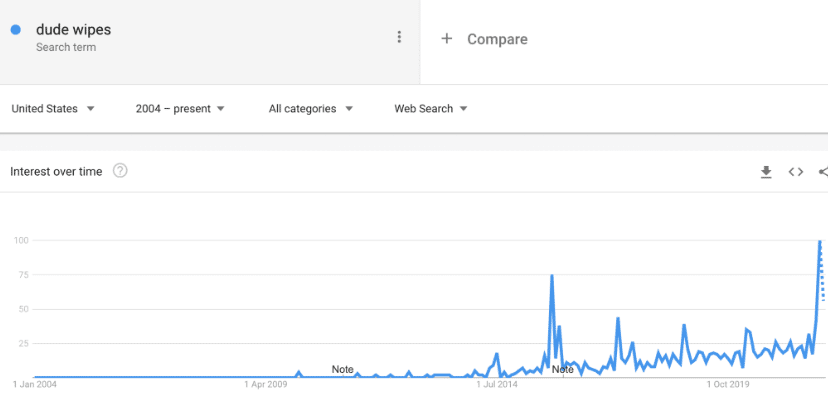This screenshot has height=407, width=828.
Task: Click the 100 peak at chart end
Action: (x=820, y=241)
